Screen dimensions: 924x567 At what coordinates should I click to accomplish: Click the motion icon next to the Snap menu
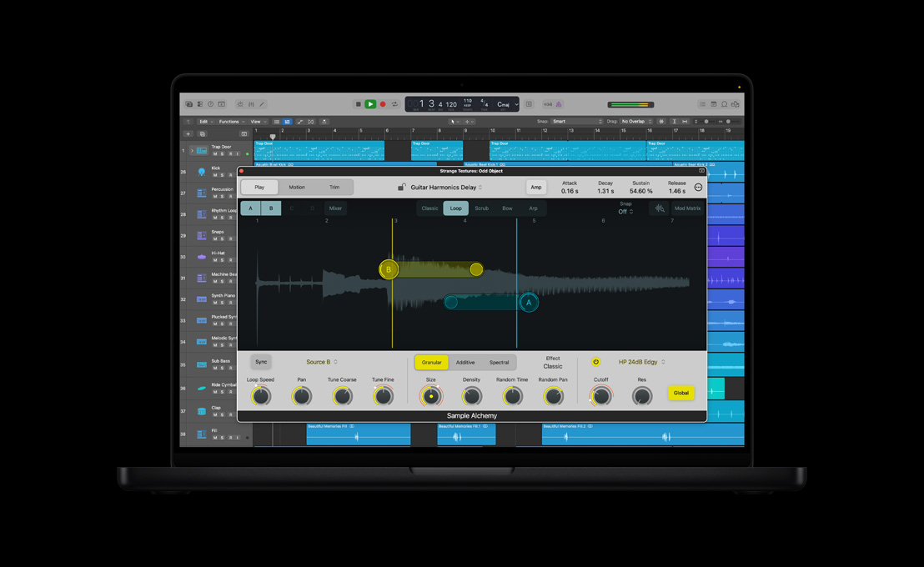[x=658, y=208]
